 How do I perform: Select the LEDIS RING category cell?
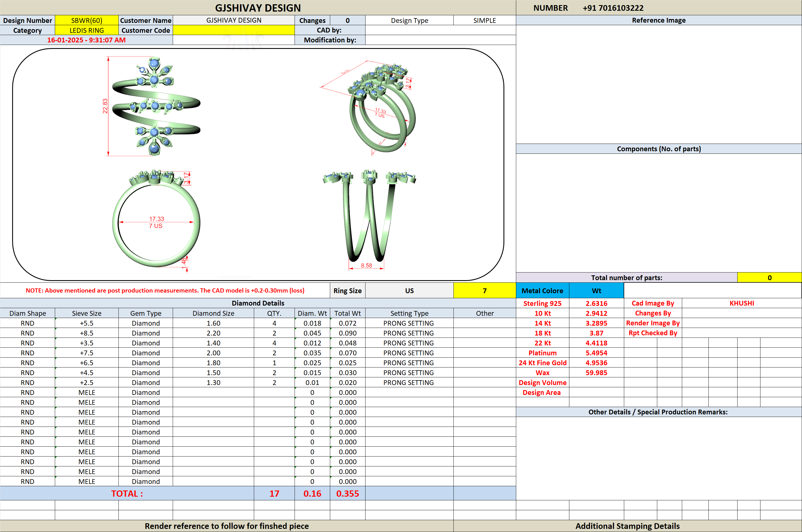[x=87, y=30]
